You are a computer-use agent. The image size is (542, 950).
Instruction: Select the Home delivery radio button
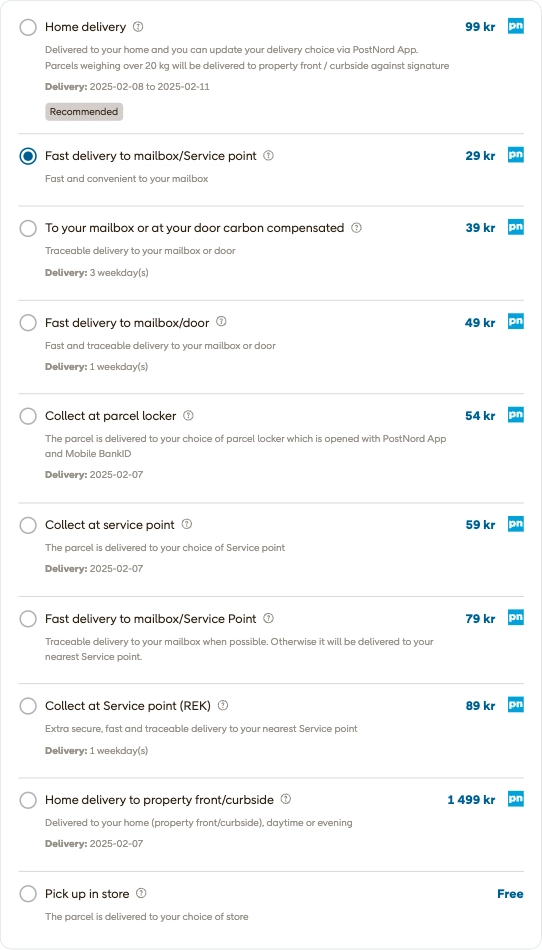(28, 27)
